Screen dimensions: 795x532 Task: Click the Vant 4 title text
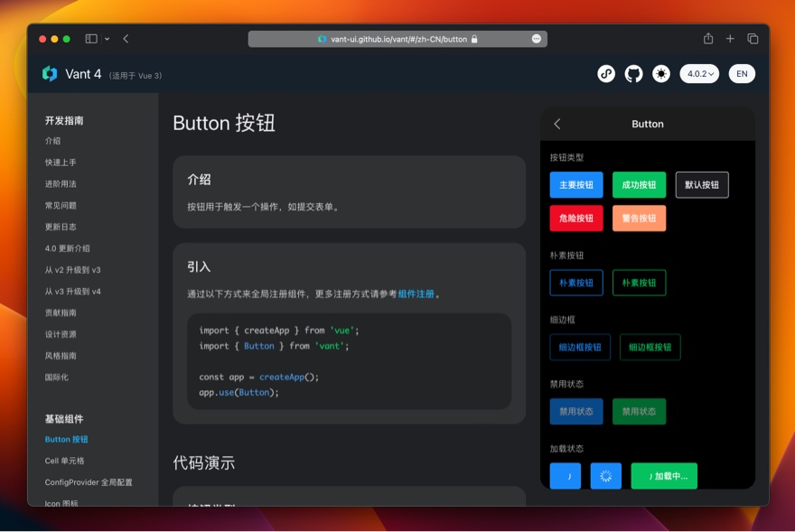83,74
